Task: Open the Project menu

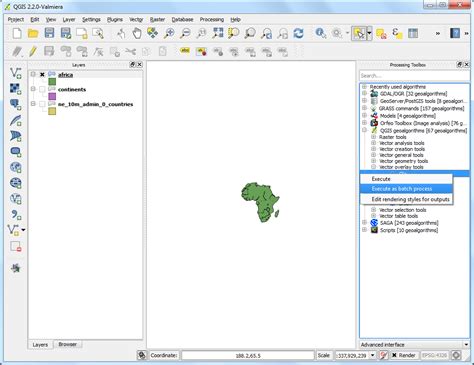Action: (16, 20)
